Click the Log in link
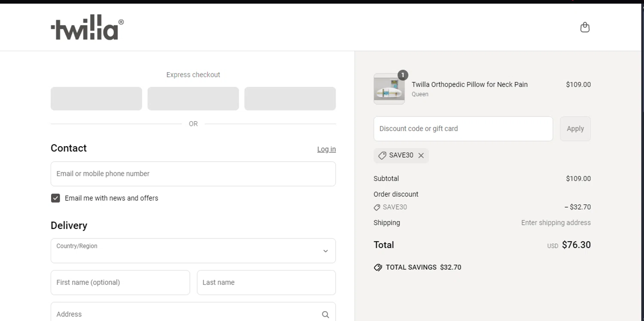 click(x=326, y=149)
